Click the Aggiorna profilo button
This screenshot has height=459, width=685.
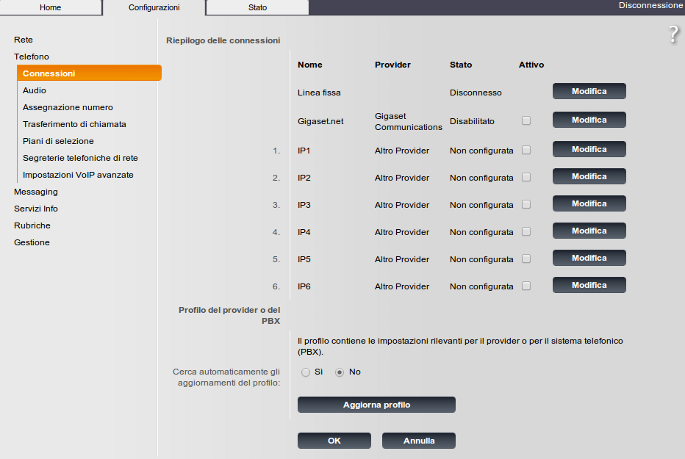click(x=377, y=405)
